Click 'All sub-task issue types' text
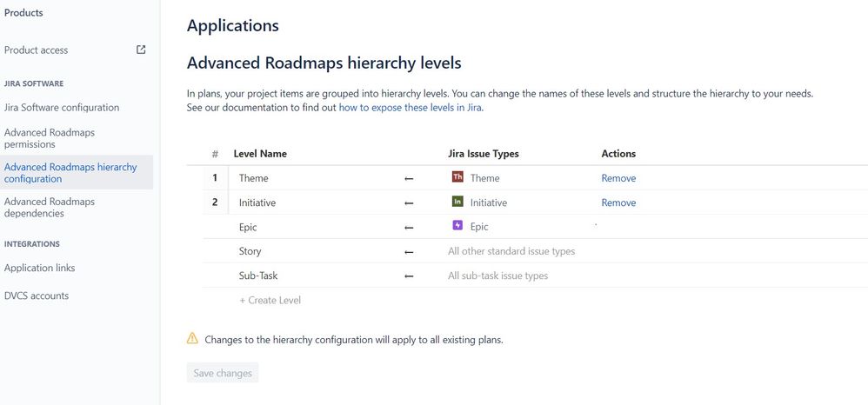 coord(498,276)
